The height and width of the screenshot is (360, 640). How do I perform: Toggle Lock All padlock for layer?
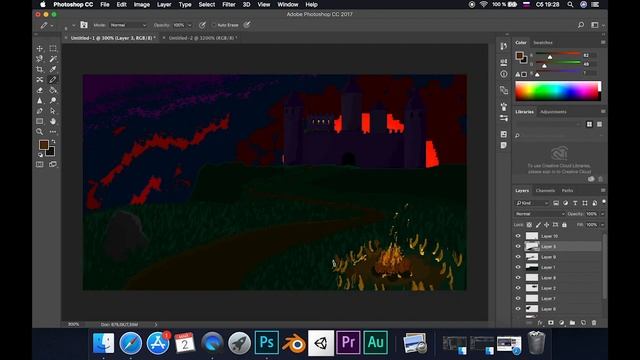564,225
